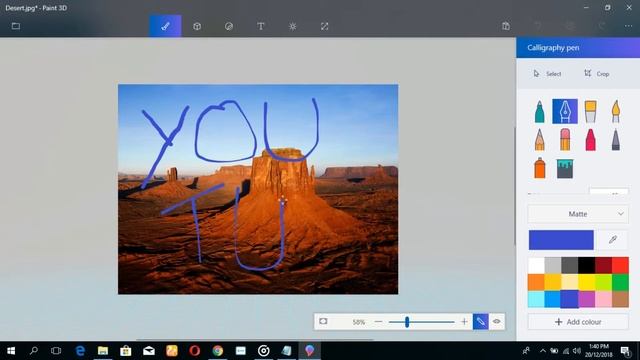Select the Eraser tool
This screenshot has height=360, width=640.
565,140
